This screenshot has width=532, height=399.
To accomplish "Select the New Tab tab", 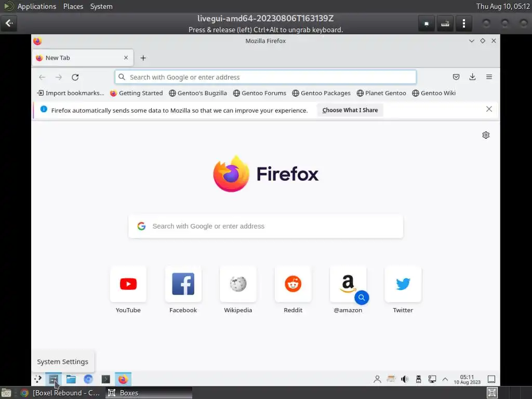I will coord(83,58).
